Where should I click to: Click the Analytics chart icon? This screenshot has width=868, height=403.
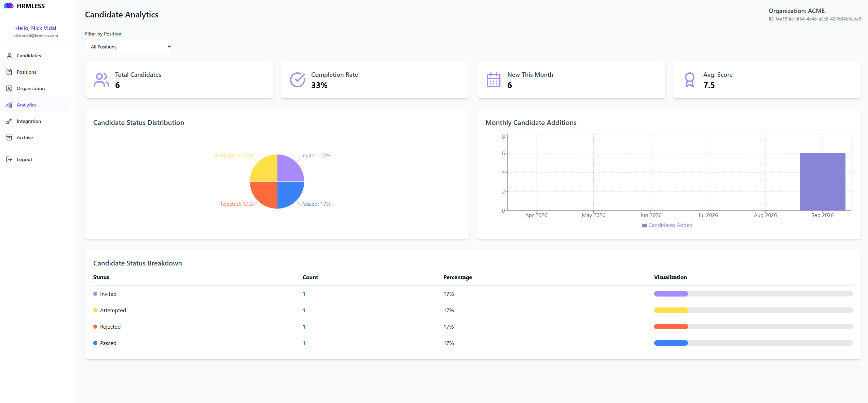coord(9,105)
